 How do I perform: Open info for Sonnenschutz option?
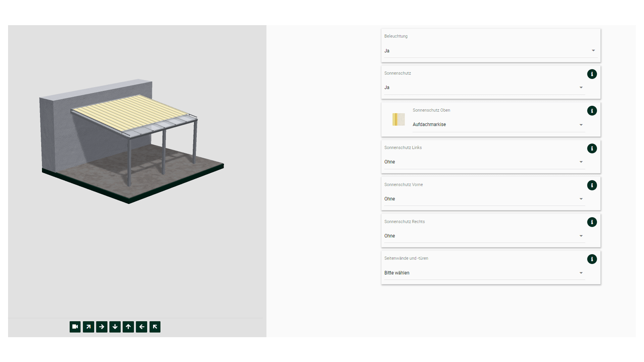point(592,74)
